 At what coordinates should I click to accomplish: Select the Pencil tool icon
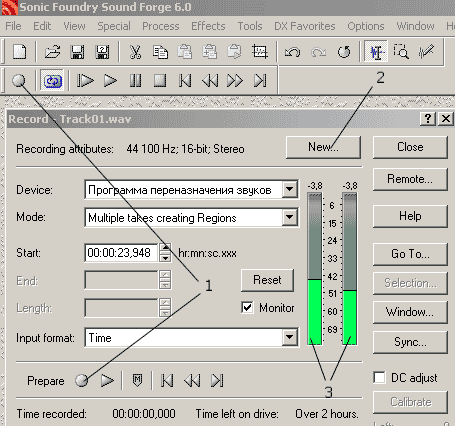pyautogui.click(x=426, y=52)
